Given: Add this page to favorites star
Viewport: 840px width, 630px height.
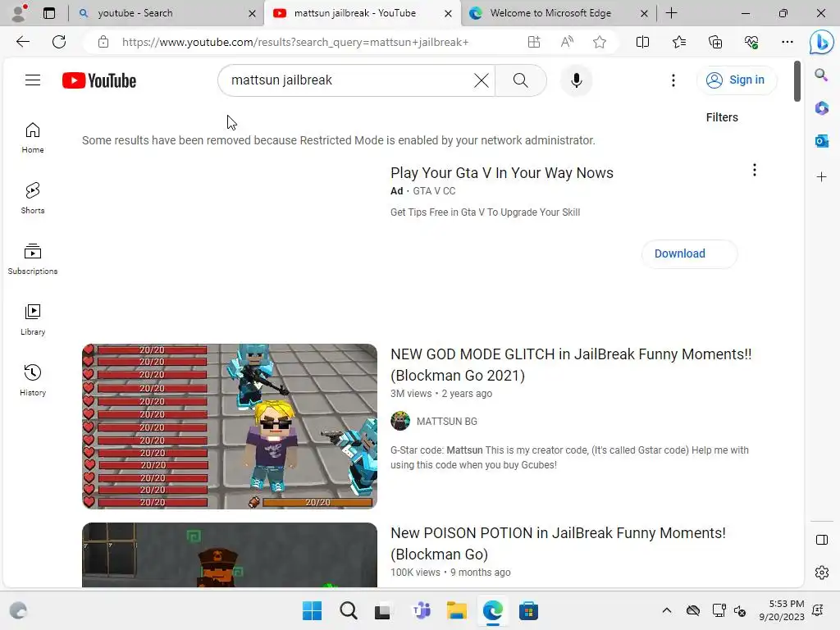Looking at the screenshot, I should (x=600, y=42).
